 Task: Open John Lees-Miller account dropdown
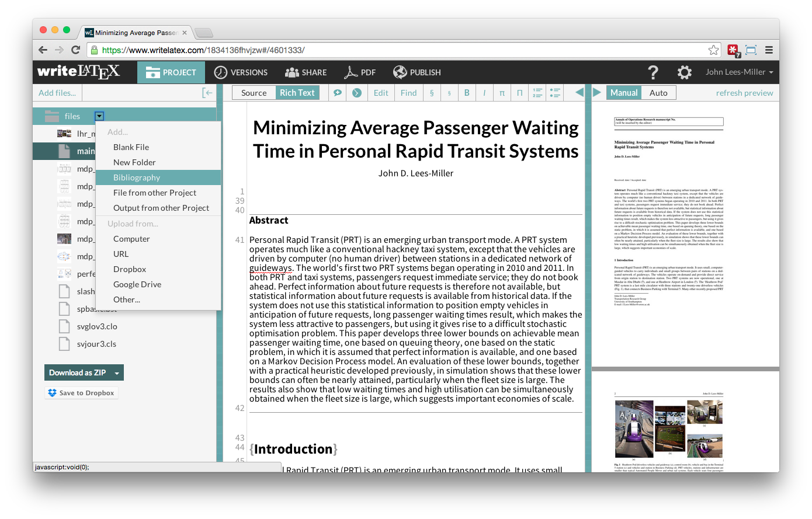(739, 72)
